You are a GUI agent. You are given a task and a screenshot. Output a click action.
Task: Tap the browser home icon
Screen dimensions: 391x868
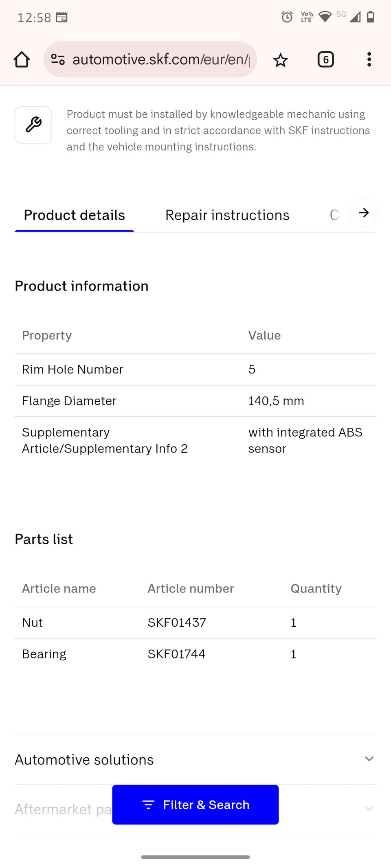pos(22,59)
